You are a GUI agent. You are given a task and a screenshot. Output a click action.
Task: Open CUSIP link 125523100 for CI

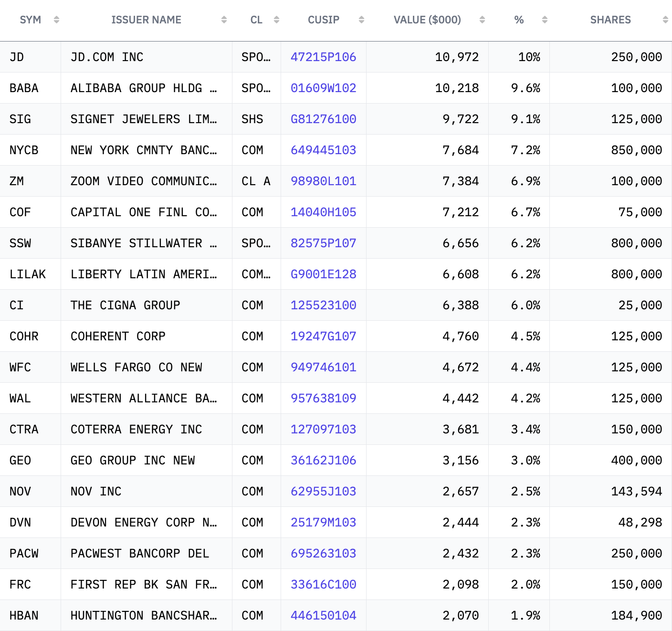324,305
